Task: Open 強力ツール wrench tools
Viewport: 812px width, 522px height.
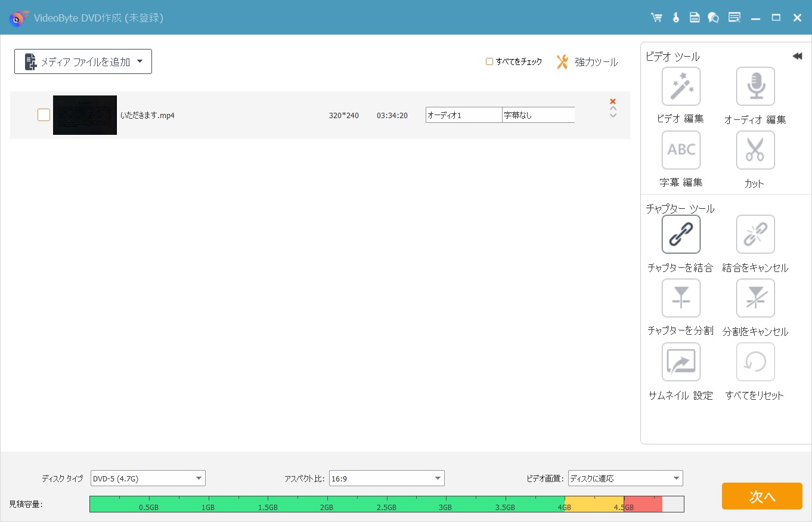Action: coord(587,62)
